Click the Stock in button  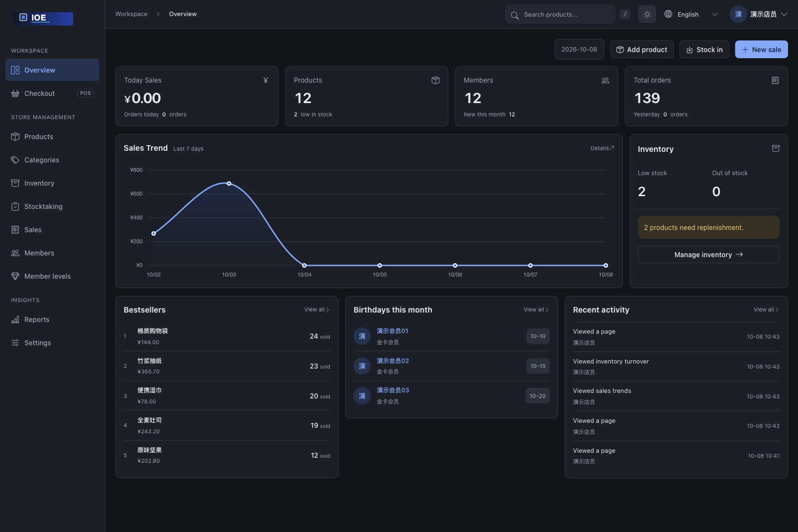coord(704,49)
